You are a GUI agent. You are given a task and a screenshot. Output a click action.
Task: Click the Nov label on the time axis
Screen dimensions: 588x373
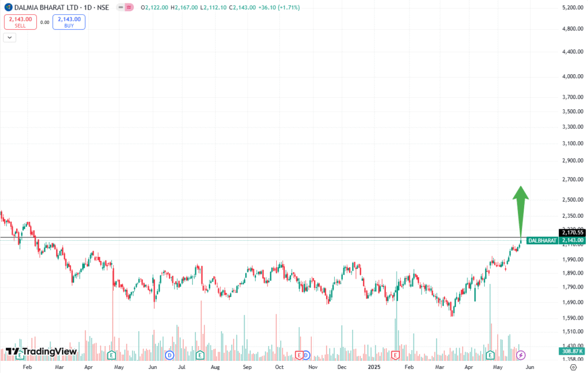(313, 367)
